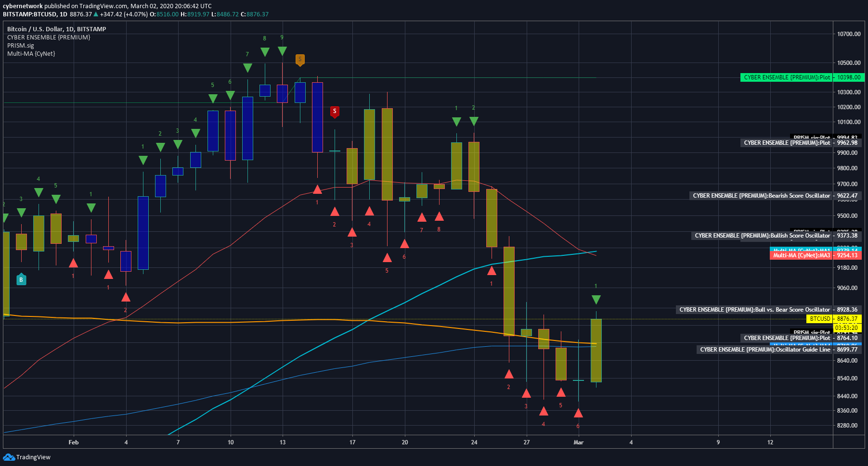Select green down-triangle signal numbered 9

282,50
